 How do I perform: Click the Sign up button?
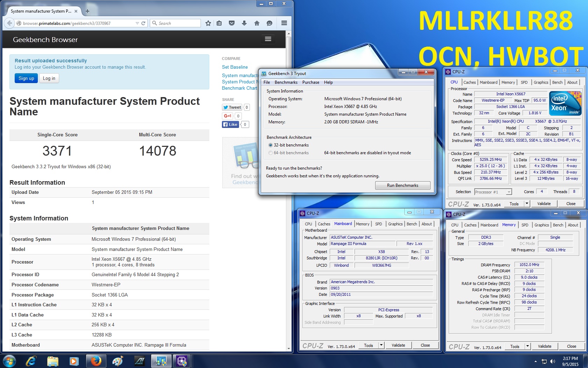coord(26,78)
